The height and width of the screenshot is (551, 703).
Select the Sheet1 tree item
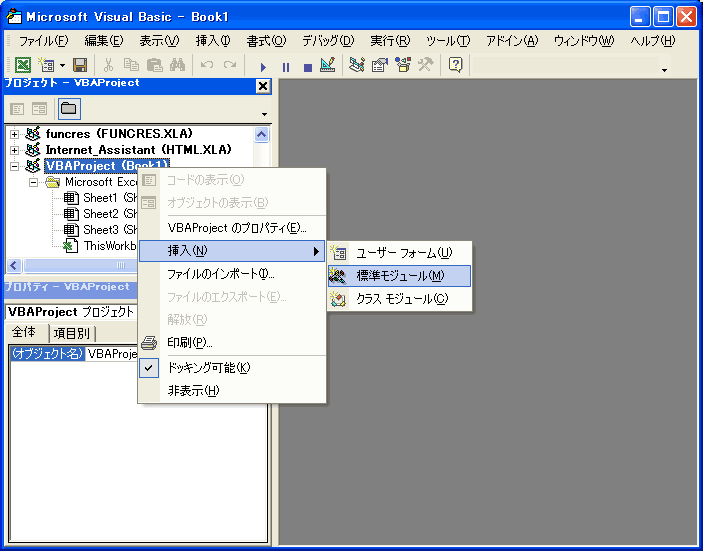110,198
